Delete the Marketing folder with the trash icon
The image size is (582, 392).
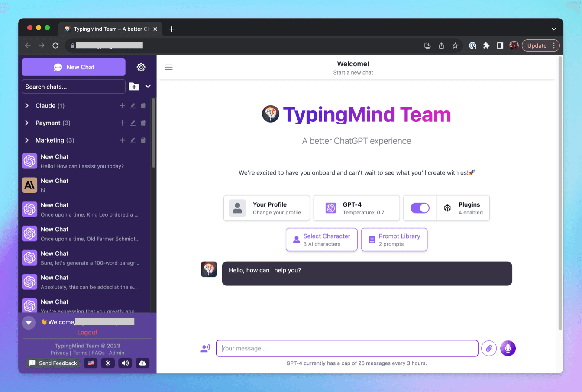(143, 140)
